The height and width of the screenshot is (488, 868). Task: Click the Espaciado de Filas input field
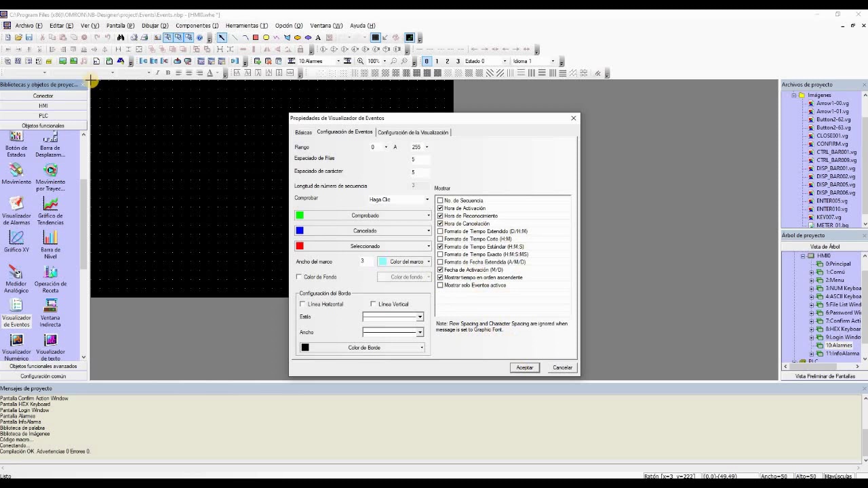pos(419,159)
